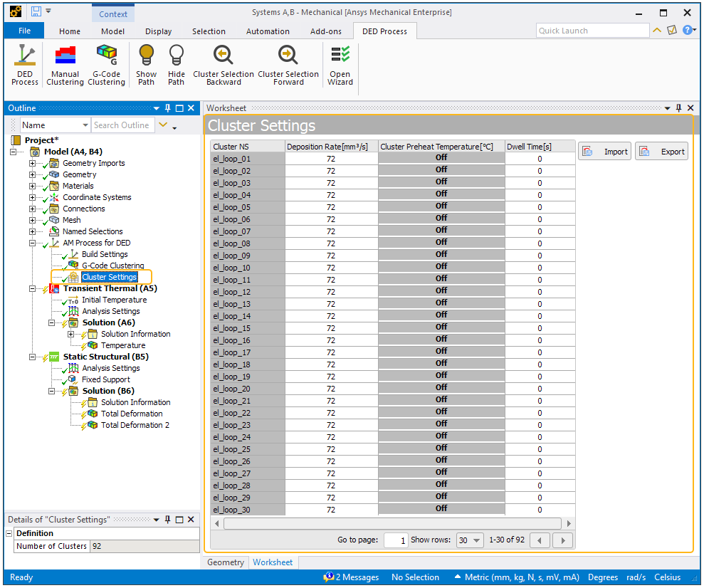This screenshot has height=588, width=704.
Task: Switch to the Automation ribbon tab
Action: point(268,31)
